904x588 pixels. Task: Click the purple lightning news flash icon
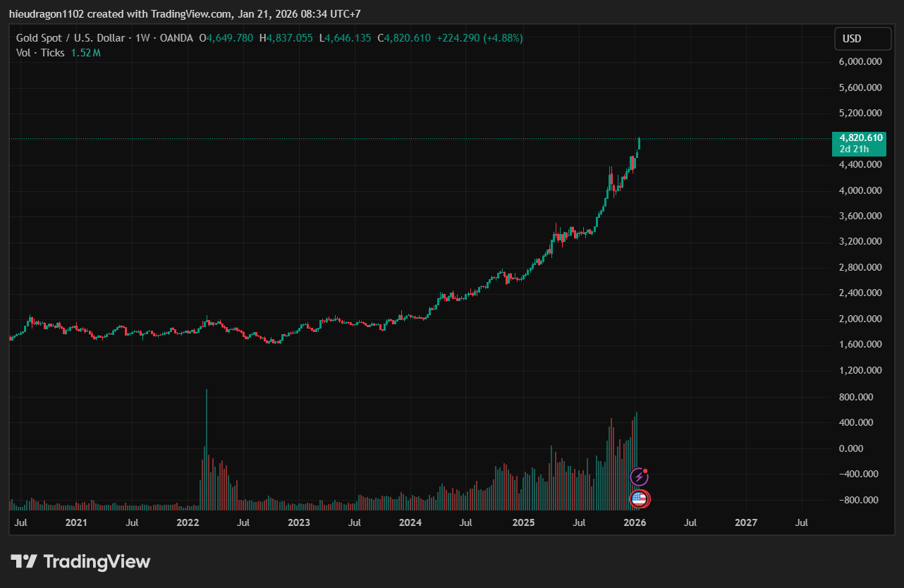pos(639,477)
